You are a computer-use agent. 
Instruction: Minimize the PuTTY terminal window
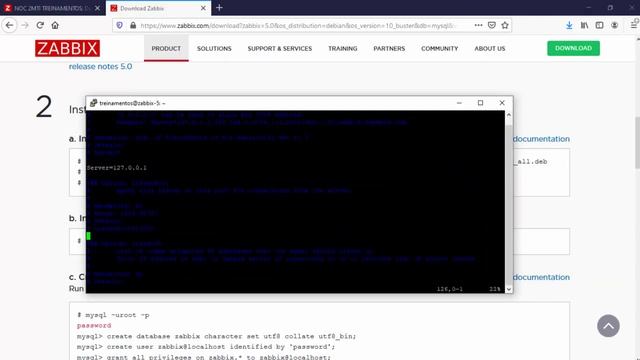459,103
